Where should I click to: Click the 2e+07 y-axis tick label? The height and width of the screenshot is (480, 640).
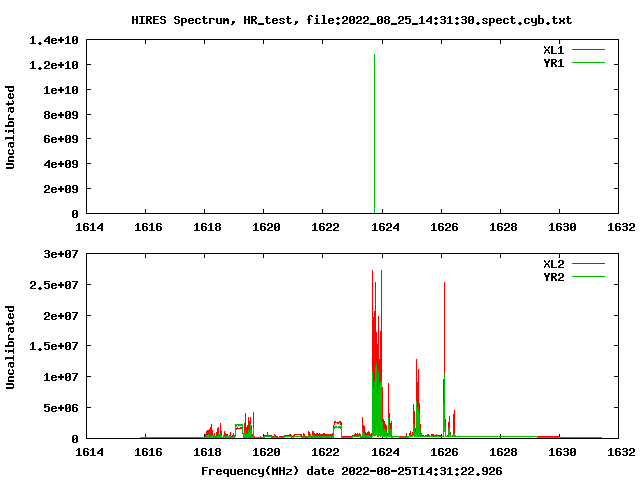click(x=61, y=316)
